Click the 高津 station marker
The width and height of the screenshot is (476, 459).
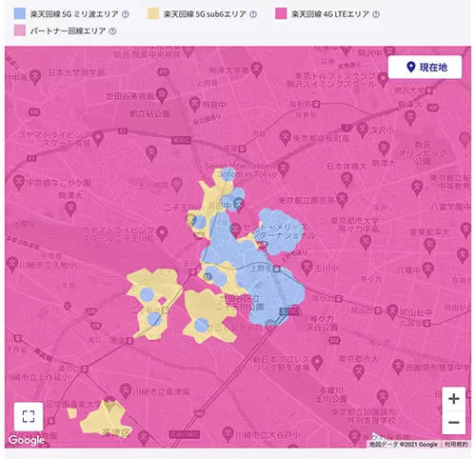pyautogui.click(x=129, y=341)
